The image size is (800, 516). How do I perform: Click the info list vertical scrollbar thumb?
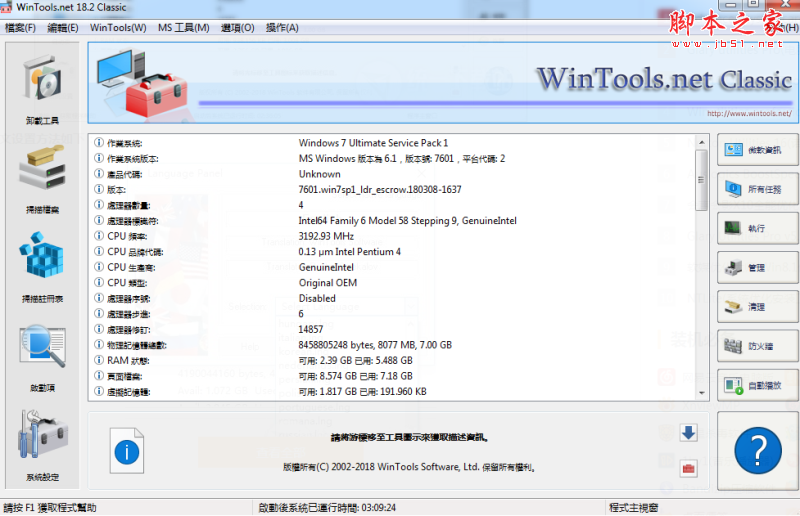click(x=702, y=180)
